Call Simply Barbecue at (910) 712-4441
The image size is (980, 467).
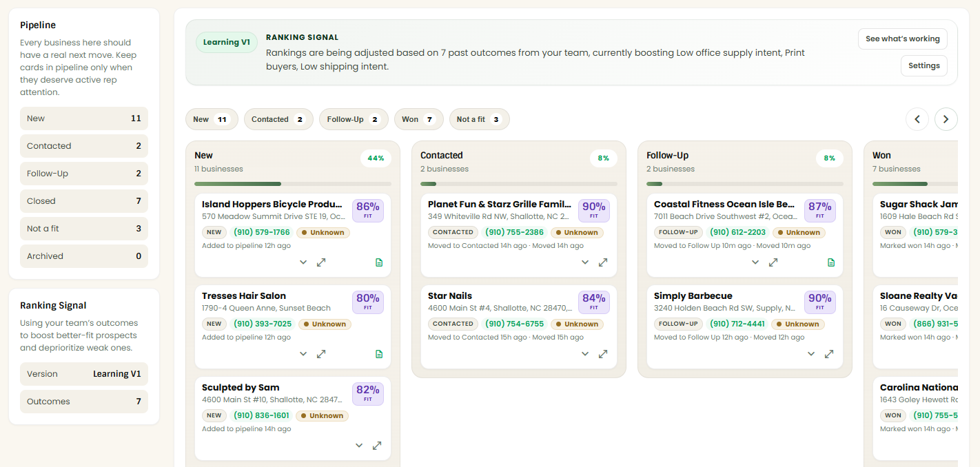(737, 324)
